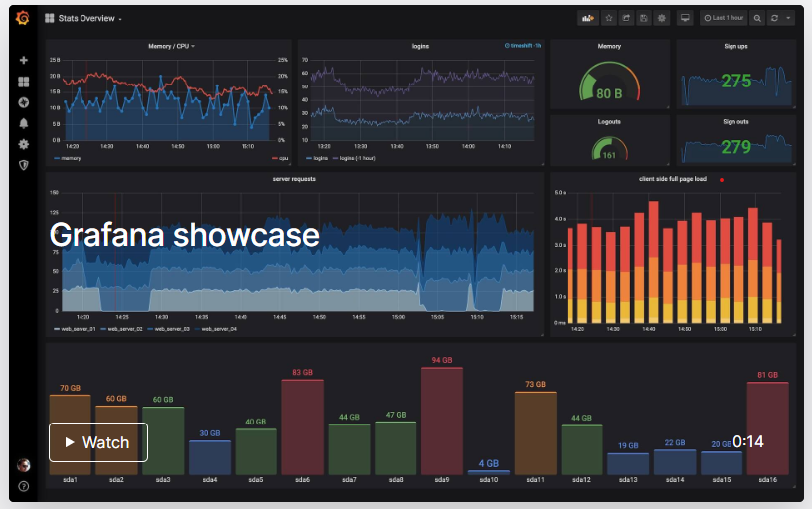Open Server Admin shield icon
The image size is (812, 509).
tap(23, 165)
